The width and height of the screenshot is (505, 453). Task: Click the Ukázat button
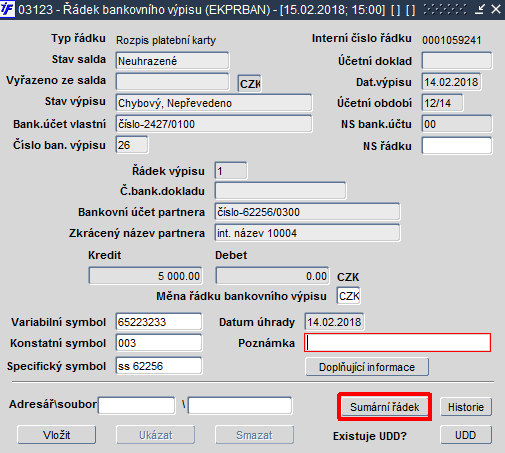pyautogui.click(x=155, y=435)
